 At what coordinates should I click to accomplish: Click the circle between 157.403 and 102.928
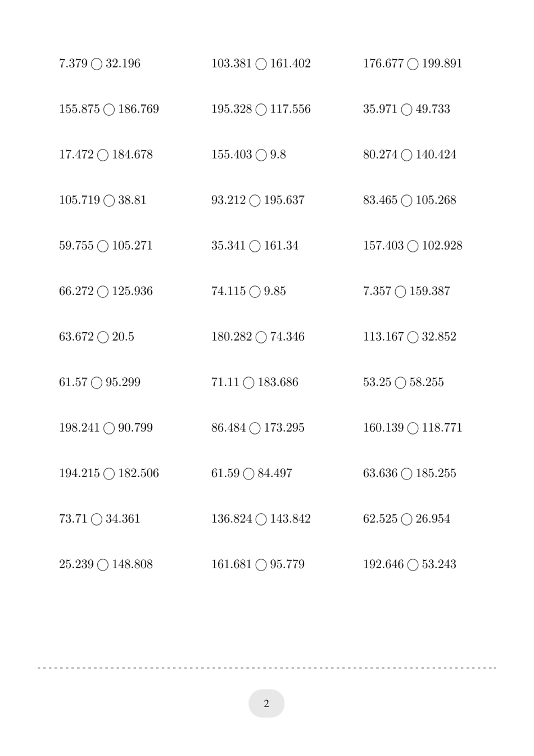[x=413, y=246]
